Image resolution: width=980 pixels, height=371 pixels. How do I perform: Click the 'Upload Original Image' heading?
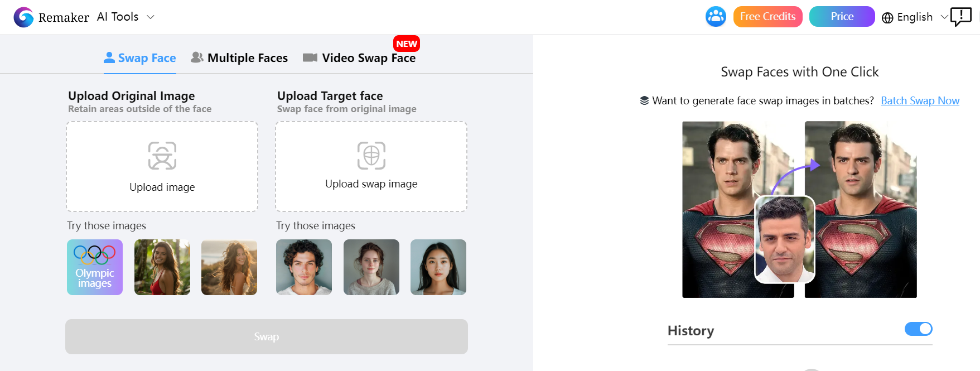[x=132, y=96]
